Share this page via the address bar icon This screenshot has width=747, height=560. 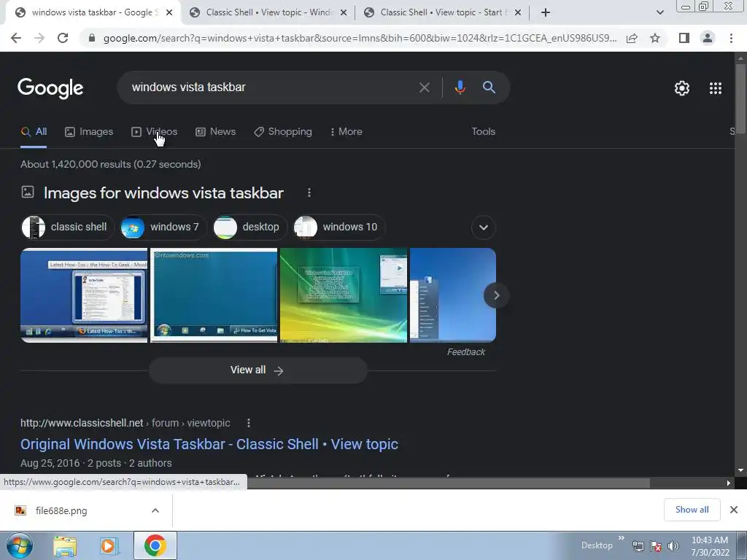click(632, 38)
